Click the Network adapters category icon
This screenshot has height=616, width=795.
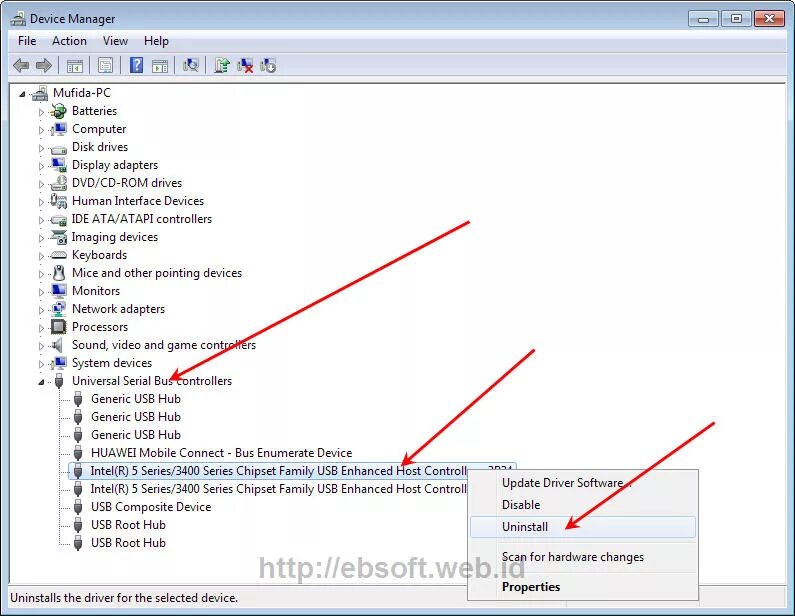[59, 309]
